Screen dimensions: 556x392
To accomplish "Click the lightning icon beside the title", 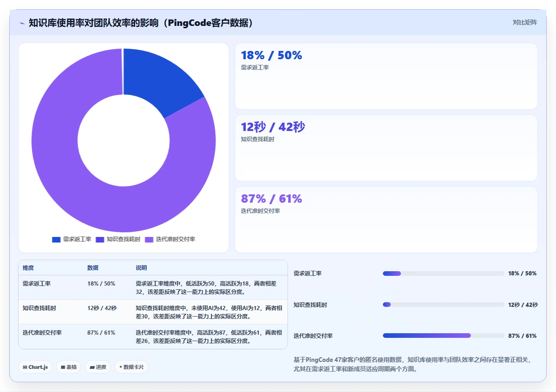I will tap(22, 23).
